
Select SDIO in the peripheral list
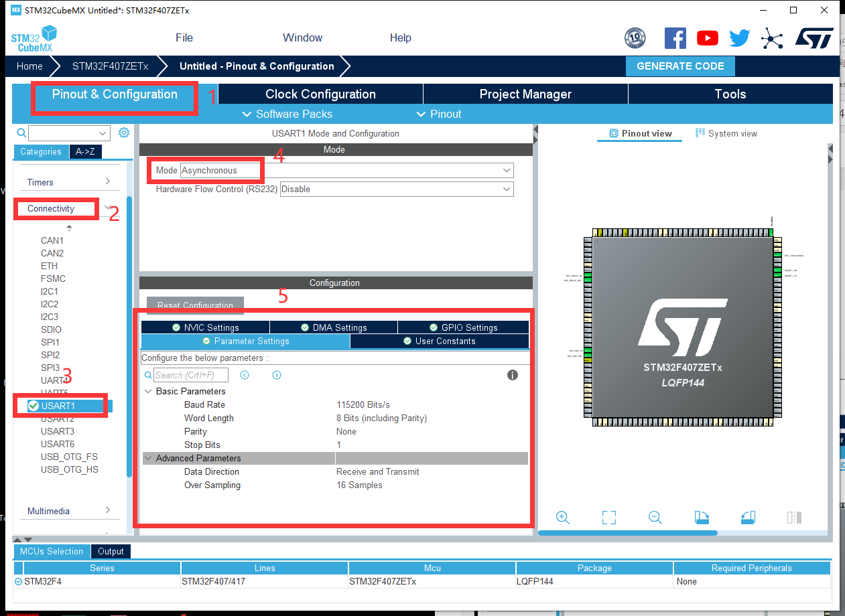pyautogui.click(x=51, y=329)
